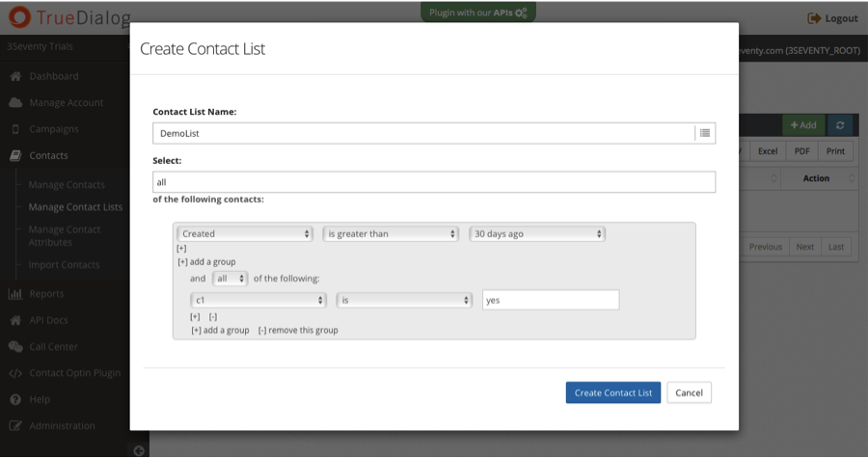Click first '[+] add a group' link
The width and height of the screenshot is (868, 458).
tap(206, 261)
